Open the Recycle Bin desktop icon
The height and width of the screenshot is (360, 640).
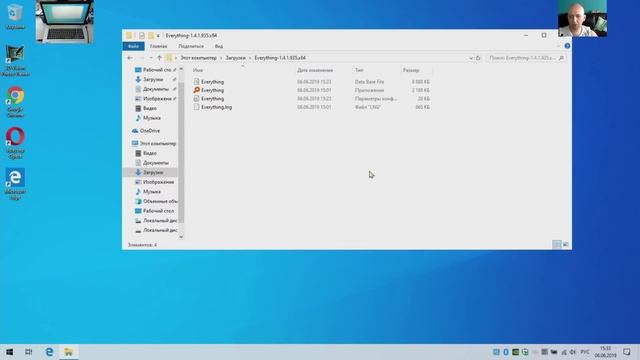[x=15, y=17]
